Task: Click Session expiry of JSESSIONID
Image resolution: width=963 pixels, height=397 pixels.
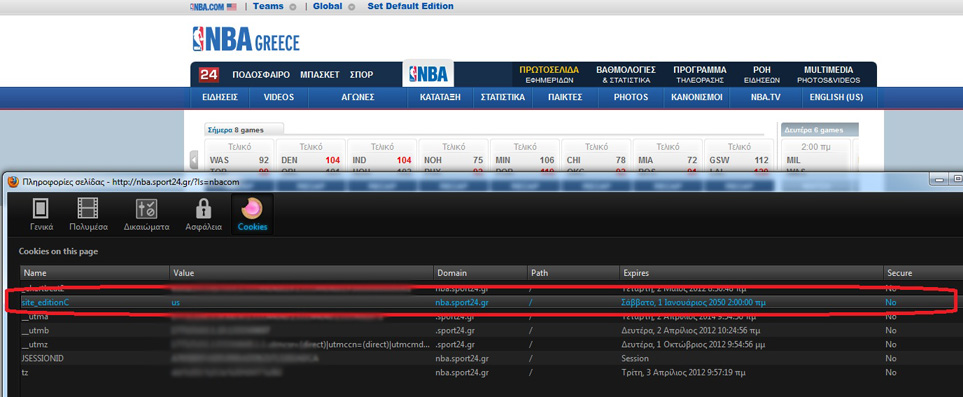Action: pyautogui.click(x=636, y=359)
